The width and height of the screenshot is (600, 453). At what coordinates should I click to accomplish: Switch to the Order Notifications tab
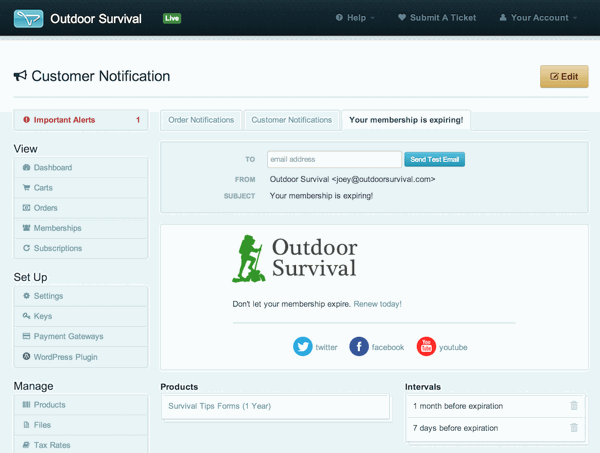(201, 120)
